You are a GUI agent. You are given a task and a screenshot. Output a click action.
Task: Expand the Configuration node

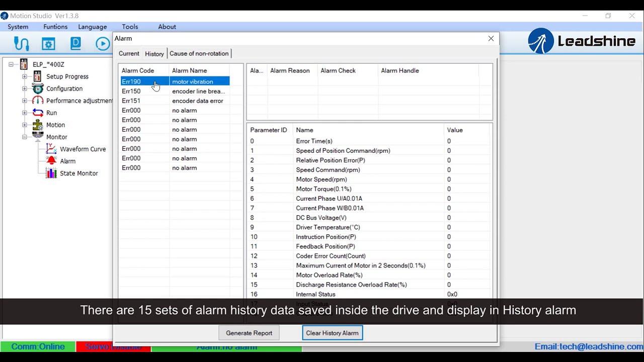(24, 88)
